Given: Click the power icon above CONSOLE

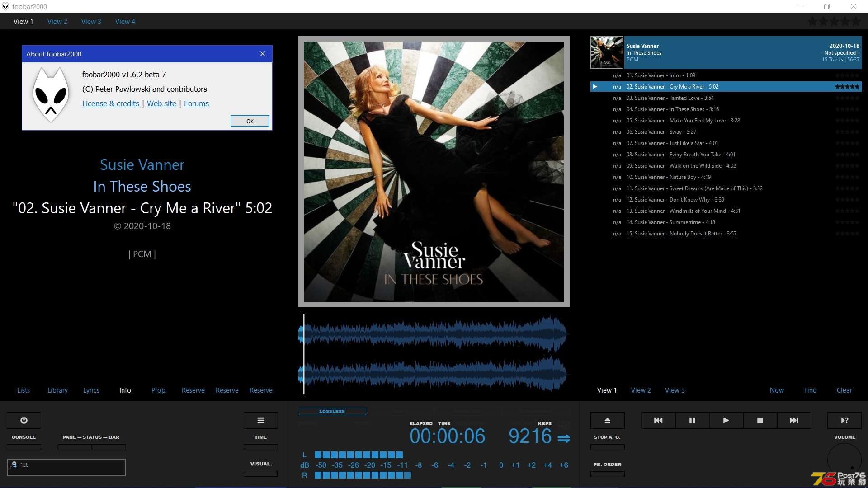Looking at the screenshot, I should click(24, 420).
